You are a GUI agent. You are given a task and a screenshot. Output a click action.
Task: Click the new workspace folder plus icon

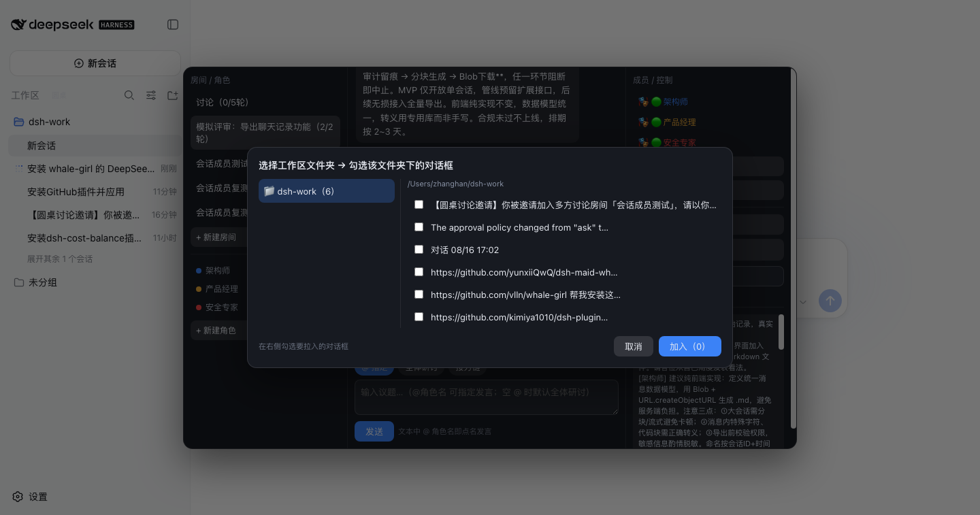pyautogui.click(x=172, y=95)
